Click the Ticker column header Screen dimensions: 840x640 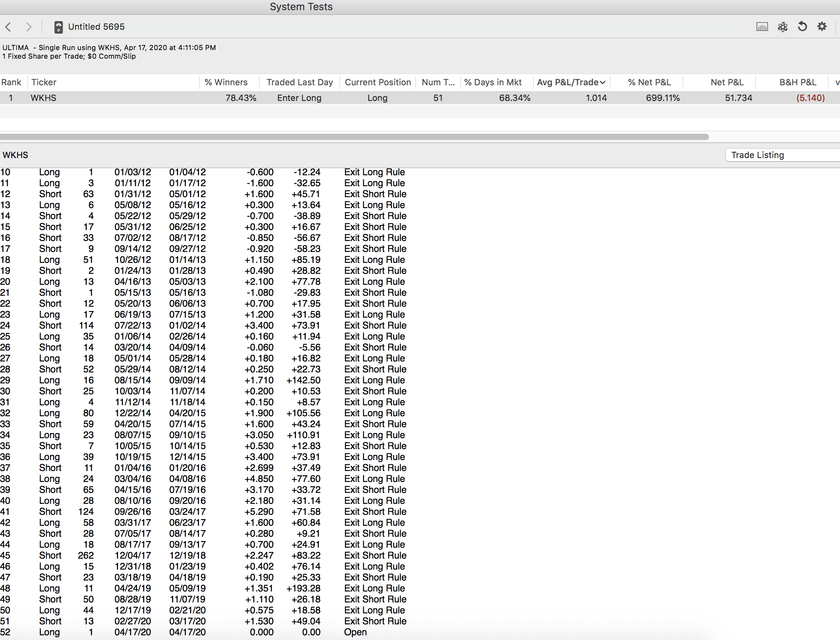[44, 82]
